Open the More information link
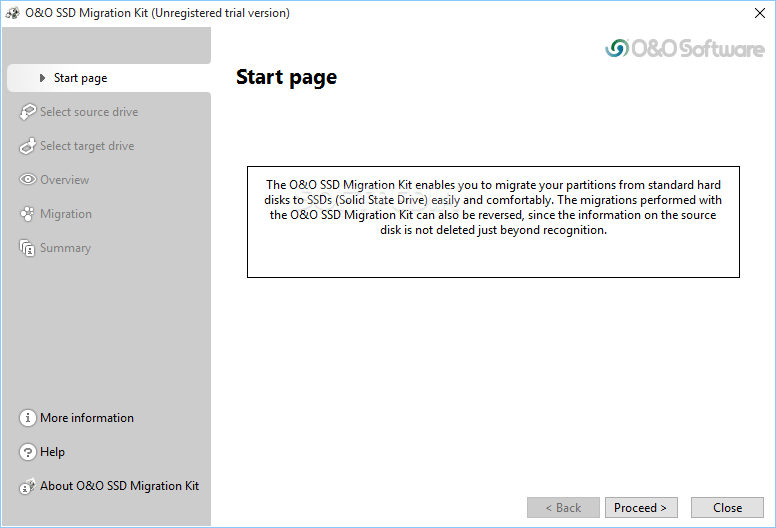Image resolution: width=776 pixels, height=528 pixels. click(87, 418)
